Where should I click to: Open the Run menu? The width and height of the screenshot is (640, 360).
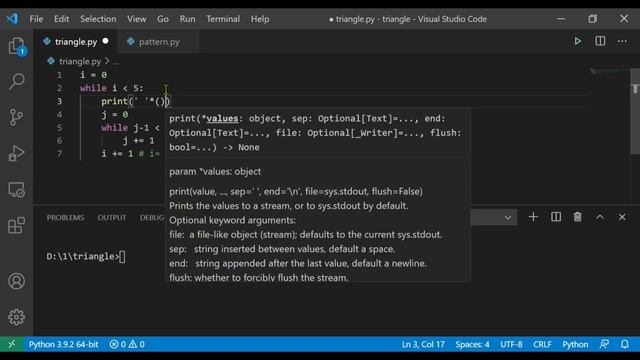pyautogui.click(x=187, y=19)
